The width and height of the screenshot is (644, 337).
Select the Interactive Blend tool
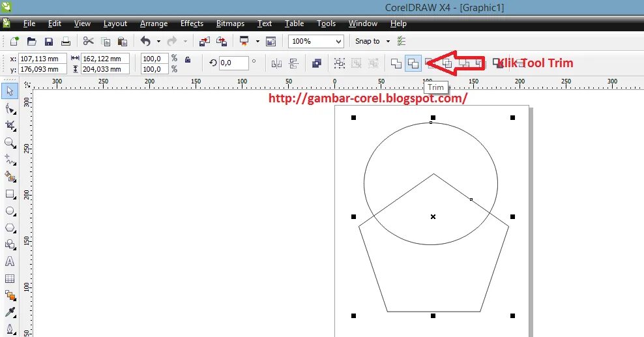10,295
